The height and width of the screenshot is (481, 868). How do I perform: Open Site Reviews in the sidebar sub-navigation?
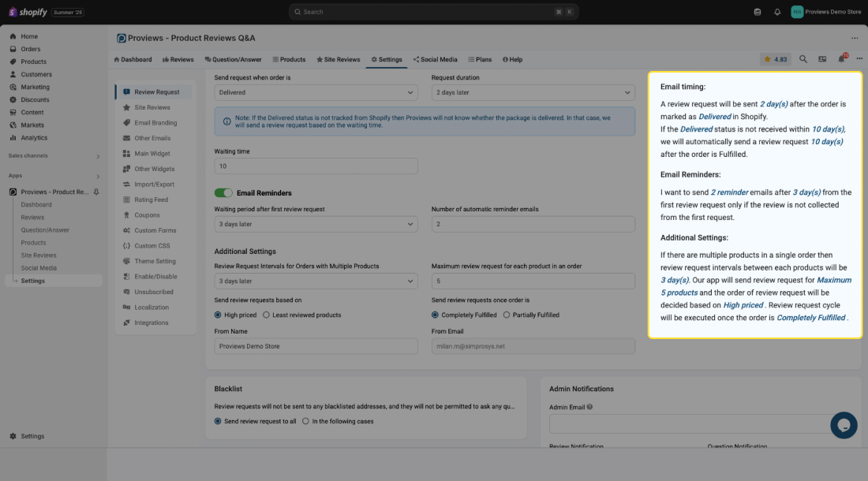(38, 255)
